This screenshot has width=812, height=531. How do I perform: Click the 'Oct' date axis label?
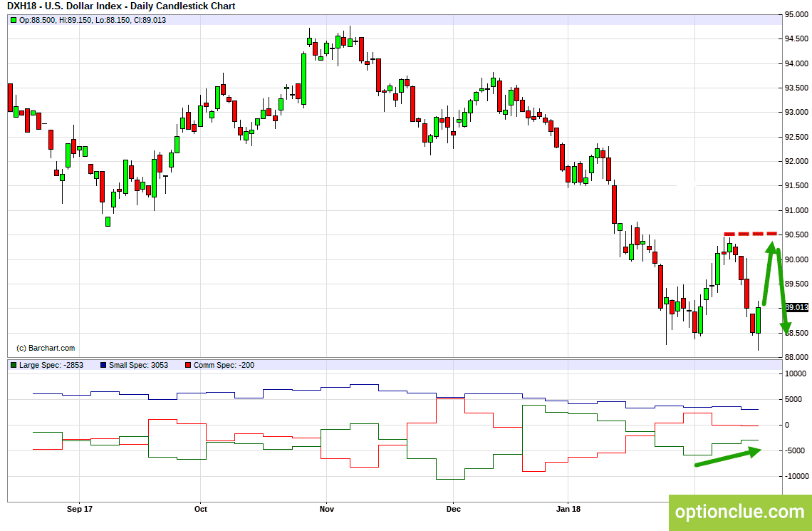pyautogui.click(x=200, y=509)
